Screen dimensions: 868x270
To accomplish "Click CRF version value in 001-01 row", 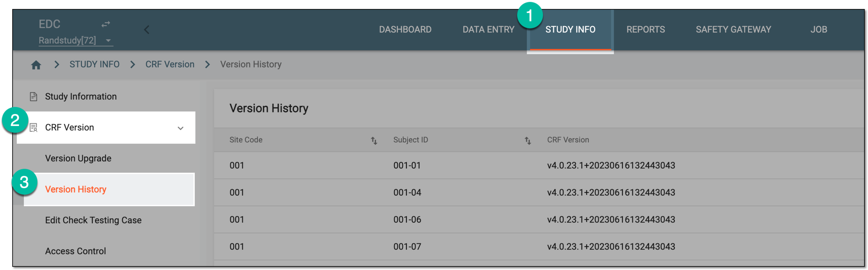I will (611, 166).
